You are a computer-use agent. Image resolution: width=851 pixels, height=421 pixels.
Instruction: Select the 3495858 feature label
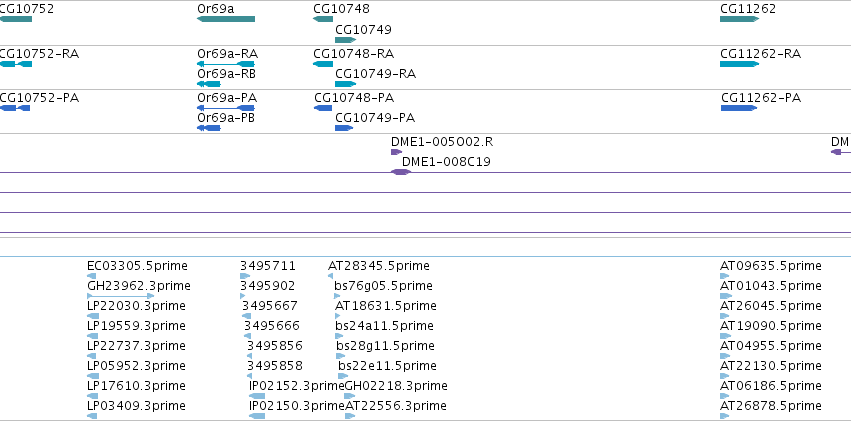pos(275,366)
